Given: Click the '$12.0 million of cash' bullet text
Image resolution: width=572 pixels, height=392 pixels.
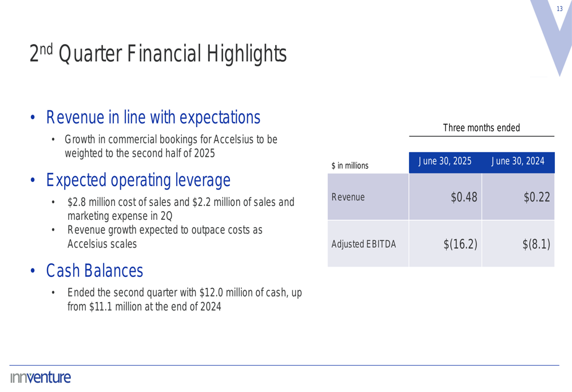Looking at the screenshot, I should [x=184, y=299].
